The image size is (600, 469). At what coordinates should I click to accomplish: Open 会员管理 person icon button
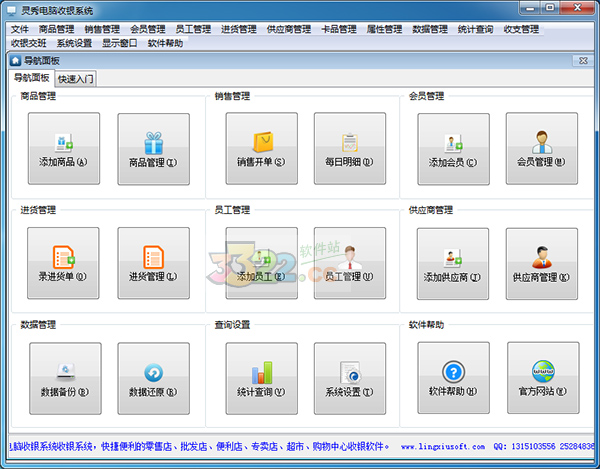pyautogui.click(x=542, y=148)
